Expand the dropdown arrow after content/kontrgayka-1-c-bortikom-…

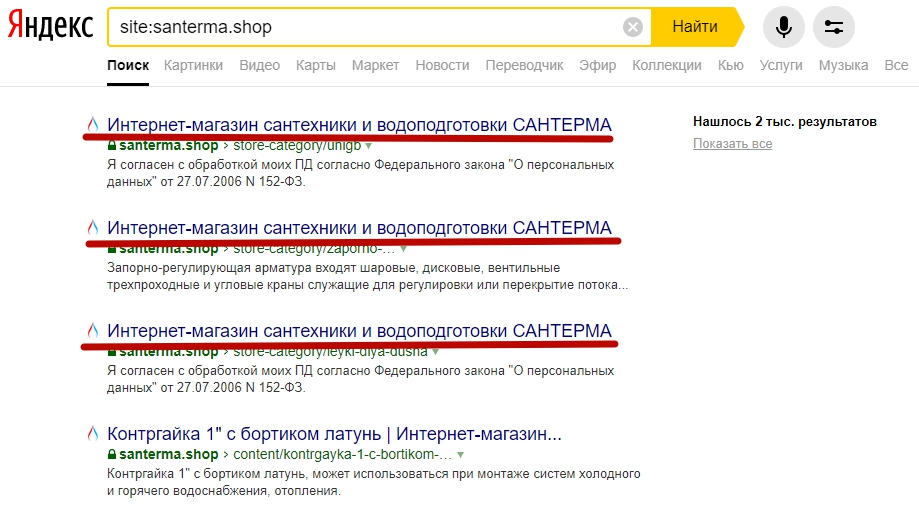[x=461, y=455]
